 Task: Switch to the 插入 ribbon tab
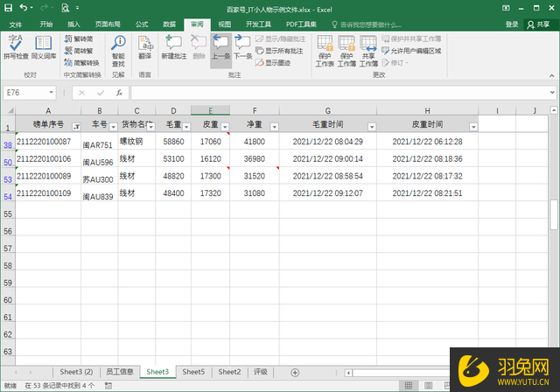click(x=73, y=24)
